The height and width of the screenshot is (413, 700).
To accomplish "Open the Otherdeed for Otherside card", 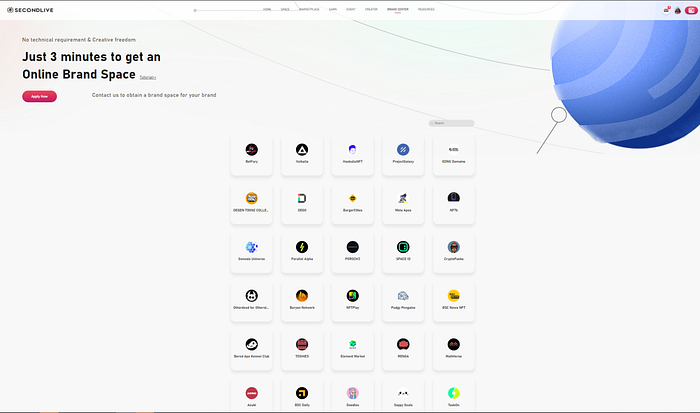I will click(251, 301).
